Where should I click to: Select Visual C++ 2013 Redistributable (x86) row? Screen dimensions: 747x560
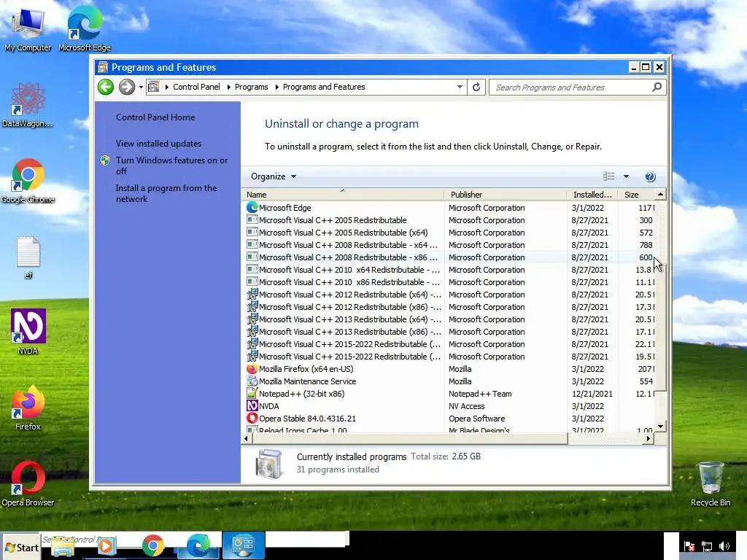tap(449, 332)
